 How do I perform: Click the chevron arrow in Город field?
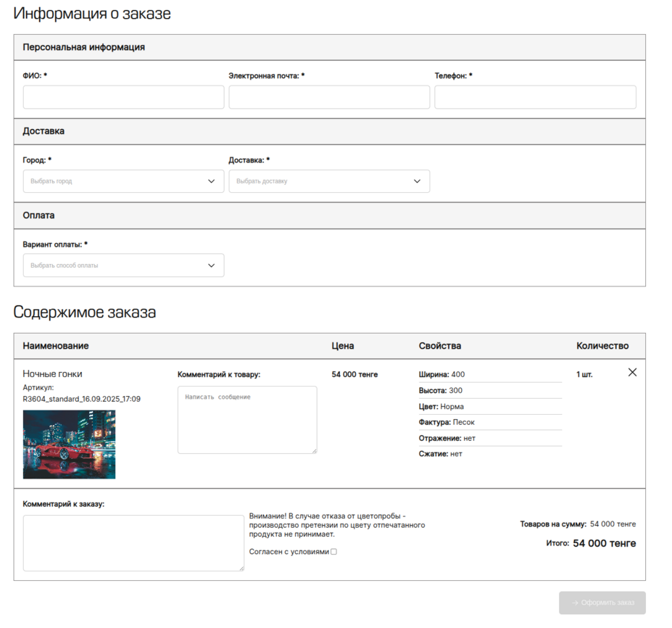(211, 181)
